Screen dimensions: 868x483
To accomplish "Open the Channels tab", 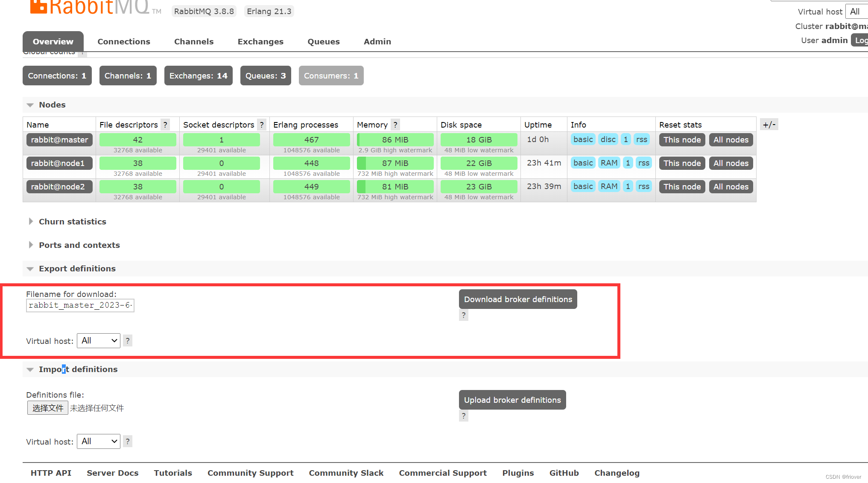I will [x=194, y=41].
